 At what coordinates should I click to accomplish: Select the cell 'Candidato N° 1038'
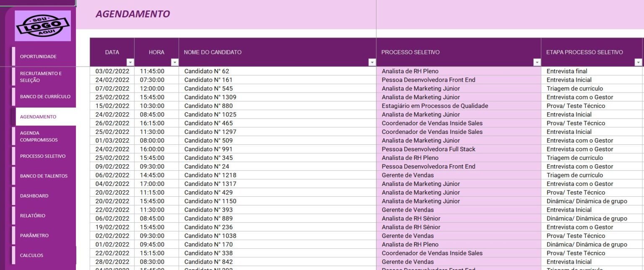click(278, 236)
